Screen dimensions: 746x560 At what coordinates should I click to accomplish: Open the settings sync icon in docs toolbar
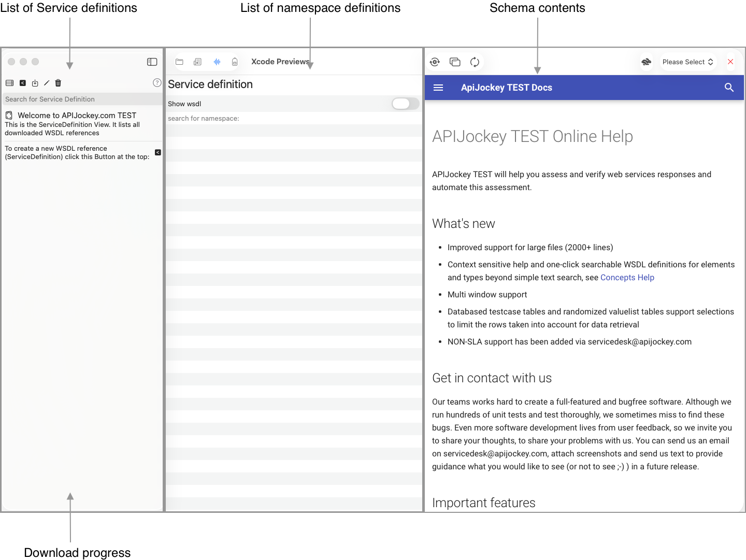click(x=435, y=62)
